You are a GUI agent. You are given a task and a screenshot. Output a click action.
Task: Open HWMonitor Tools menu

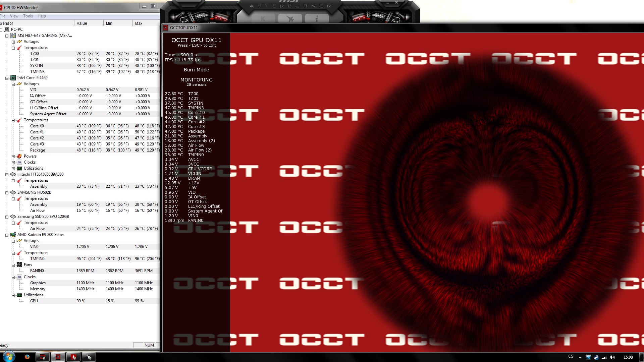[28, 16]
